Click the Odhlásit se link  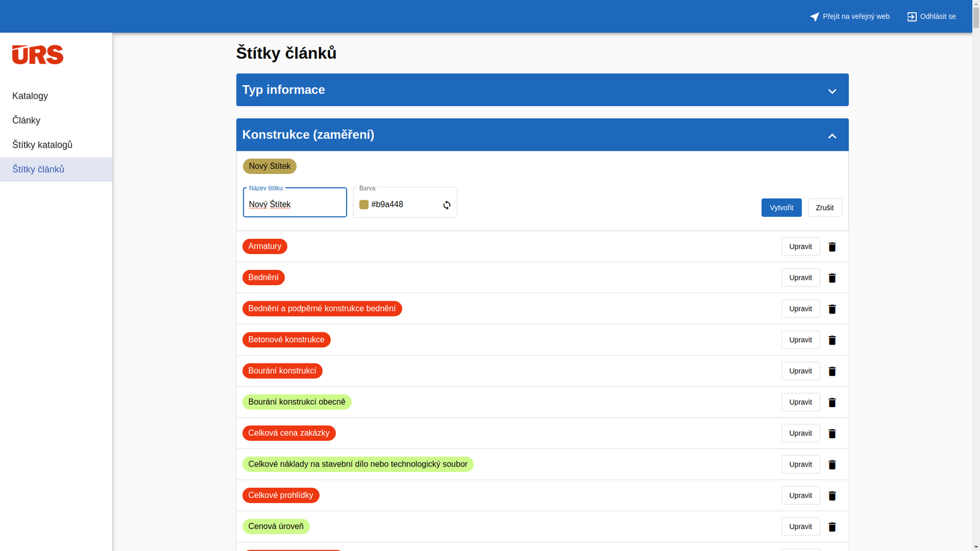coord(932,17)
